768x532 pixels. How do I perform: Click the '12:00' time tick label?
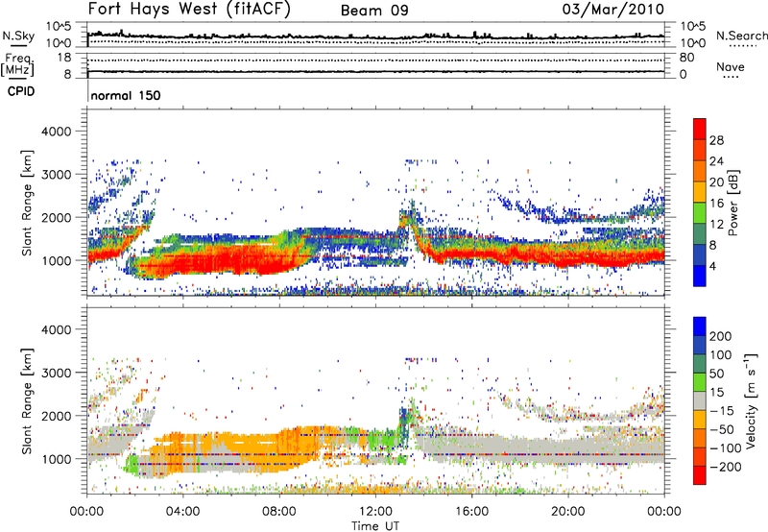[375, 512]
